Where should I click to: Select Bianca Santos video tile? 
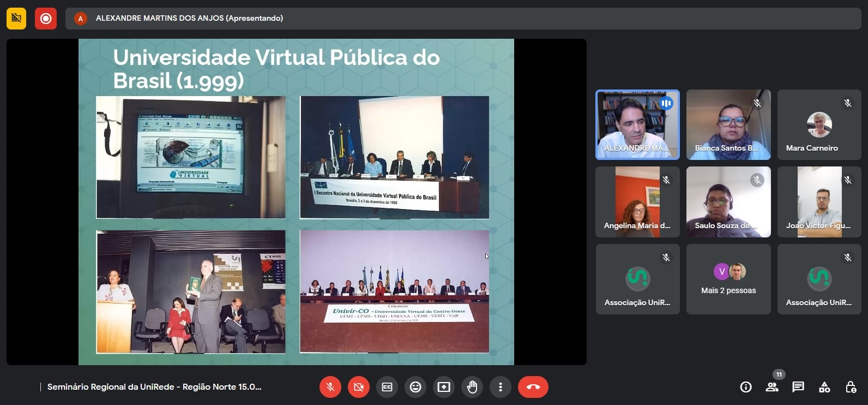click(728, 125)
